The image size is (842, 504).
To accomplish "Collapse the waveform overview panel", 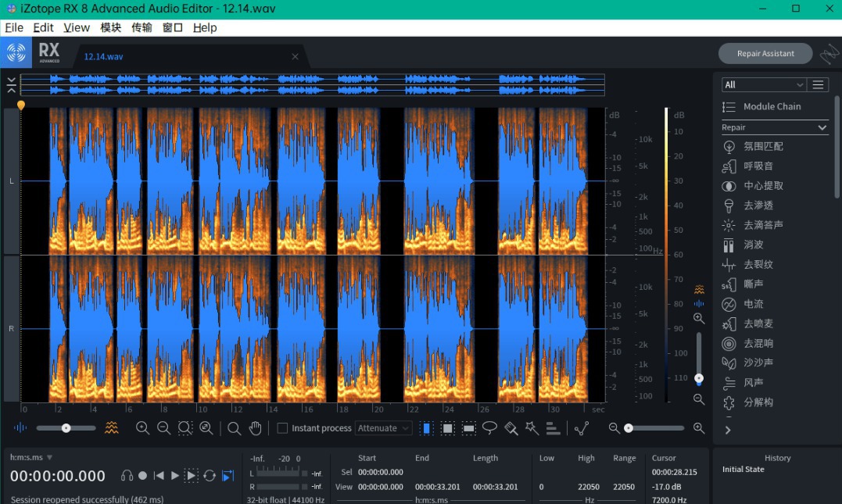I will (x=11, y=85).
